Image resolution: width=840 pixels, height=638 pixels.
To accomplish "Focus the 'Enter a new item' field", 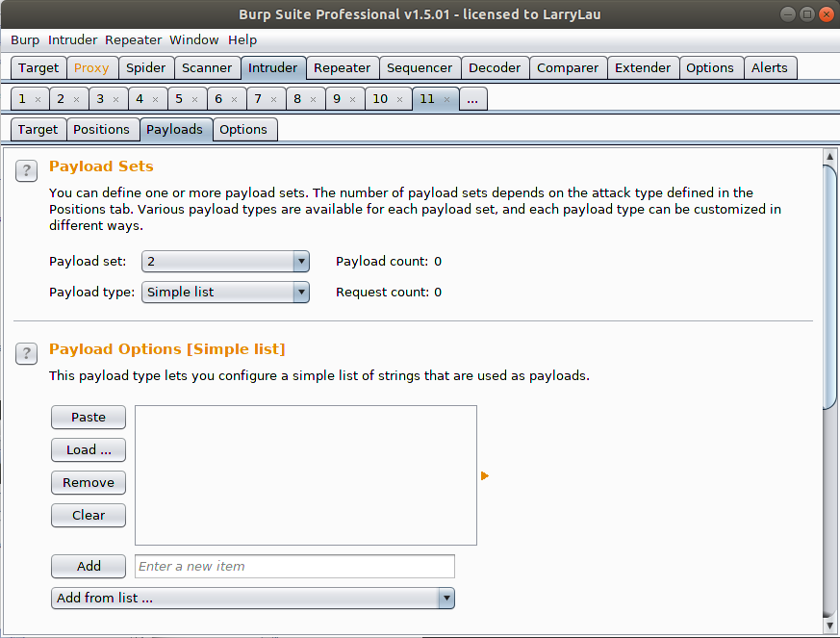I will pos(294,566).
